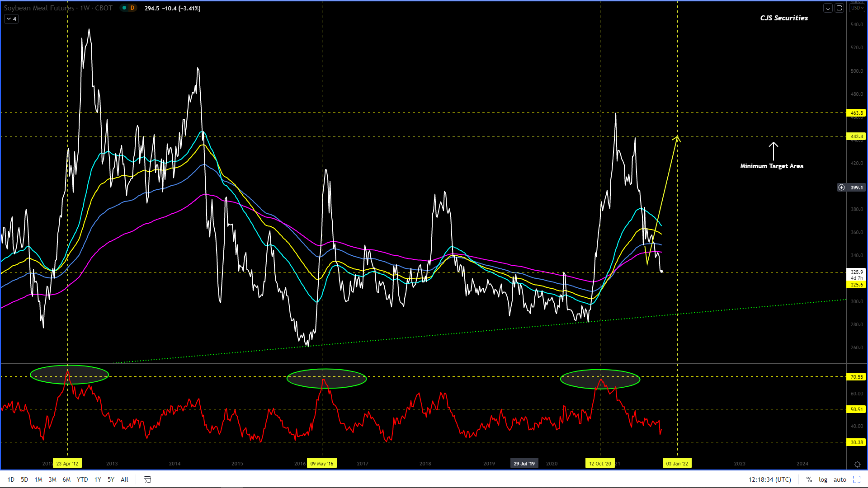Click the 03 Jan '22 date marker
Image resolution: width=868 pixels, height=488 pixels.
[x=677, y=464]
